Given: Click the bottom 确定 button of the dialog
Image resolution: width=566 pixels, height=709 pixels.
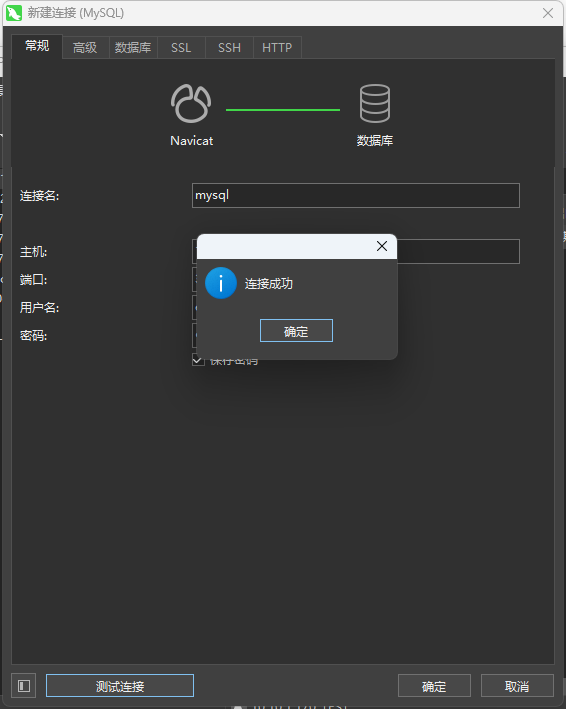Looking at the screenshot, I should pos(434,686).
